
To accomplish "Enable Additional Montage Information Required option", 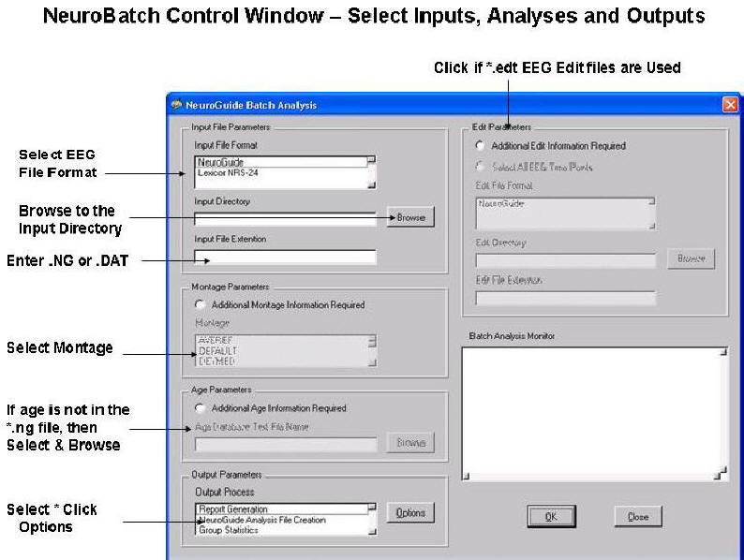I will coord(200,305).
